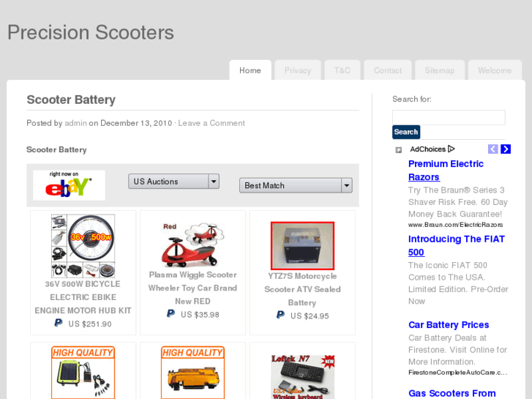This screenshot has height=399, width=532.
Task: Open the Car Battery Prices ad
Action: click(x=449, y=324)
